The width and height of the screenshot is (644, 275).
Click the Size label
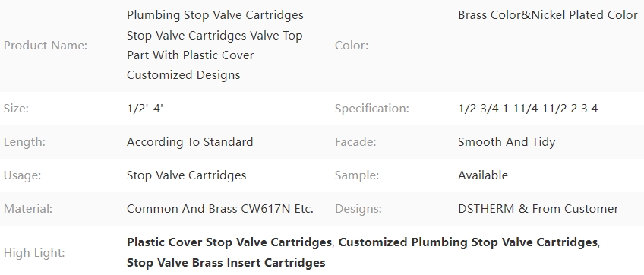pyautogui.click(x=16, y=109)
